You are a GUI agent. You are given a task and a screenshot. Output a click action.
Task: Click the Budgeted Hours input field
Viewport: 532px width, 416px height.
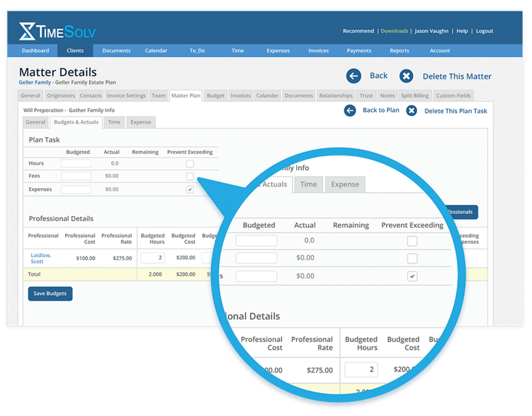[152, 258]
